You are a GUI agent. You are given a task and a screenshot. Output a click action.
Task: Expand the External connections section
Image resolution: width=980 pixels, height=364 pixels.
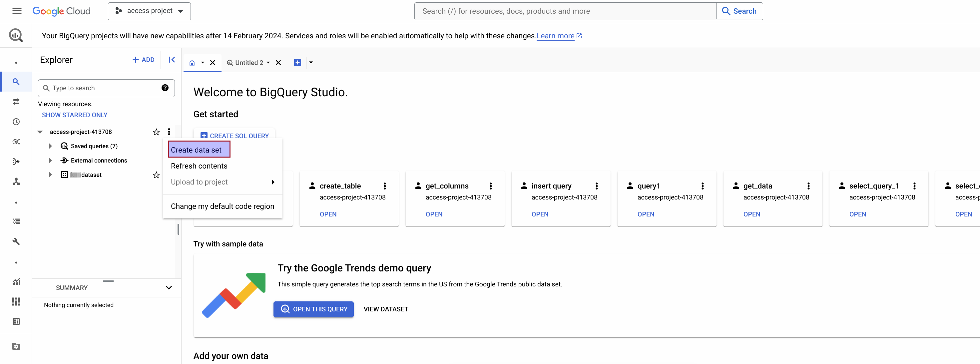(x=51, y=161)
